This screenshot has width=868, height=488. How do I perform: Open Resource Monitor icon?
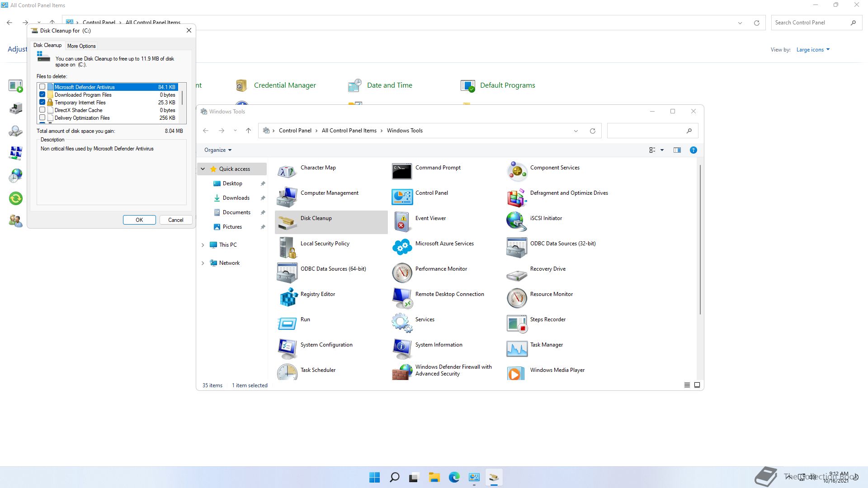point(517,298)
